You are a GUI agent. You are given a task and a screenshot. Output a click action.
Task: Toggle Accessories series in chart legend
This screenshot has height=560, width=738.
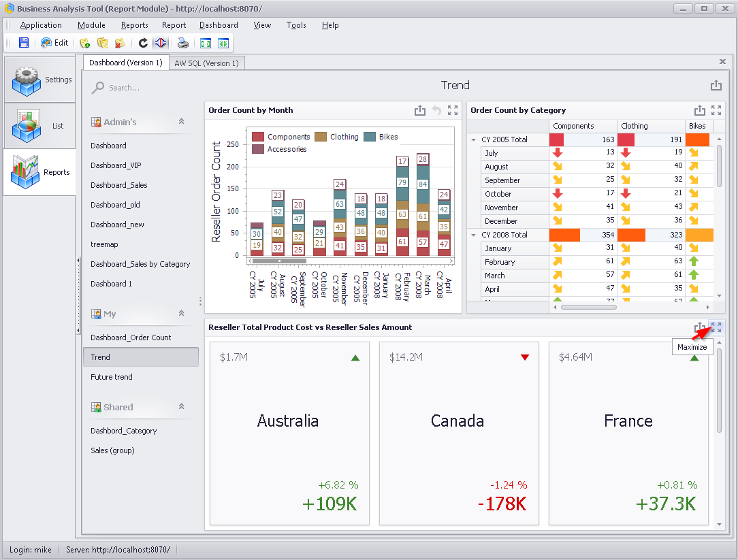click(x=280, y=149)
